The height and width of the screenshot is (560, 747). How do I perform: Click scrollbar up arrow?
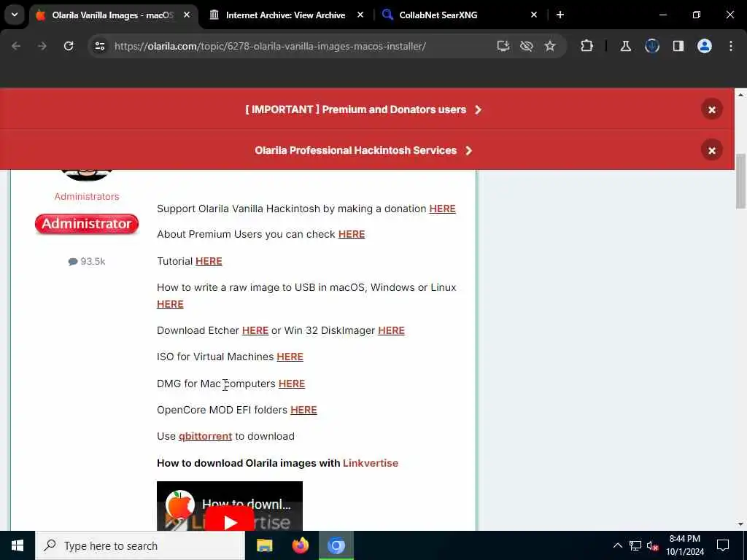(740, 95)
